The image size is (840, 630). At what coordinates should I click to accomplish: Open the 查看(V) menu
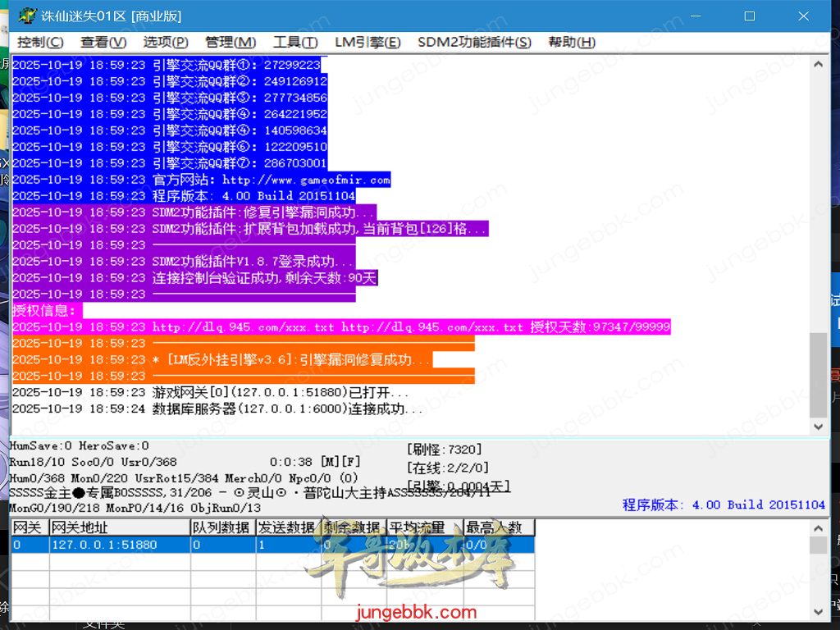(x=103, y=43)
